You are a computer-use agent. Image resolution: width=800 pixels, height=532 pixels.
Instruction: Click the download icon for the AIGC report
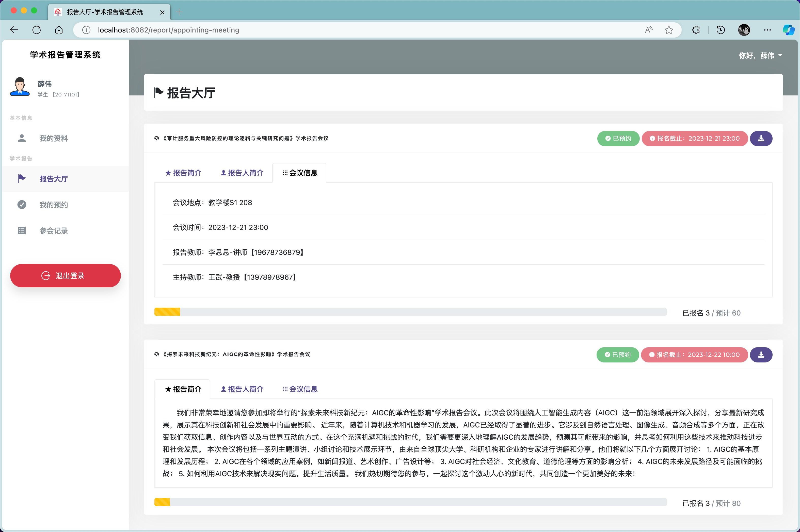761,355
